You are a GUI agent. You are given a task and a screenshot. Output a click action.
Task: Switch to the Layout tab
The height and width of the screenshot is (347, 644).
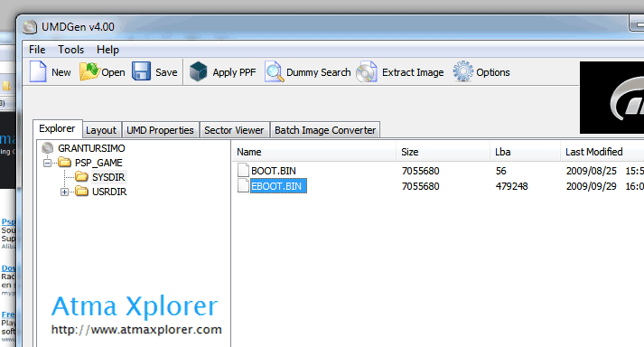pyautogui.click(x=101, y=130)
